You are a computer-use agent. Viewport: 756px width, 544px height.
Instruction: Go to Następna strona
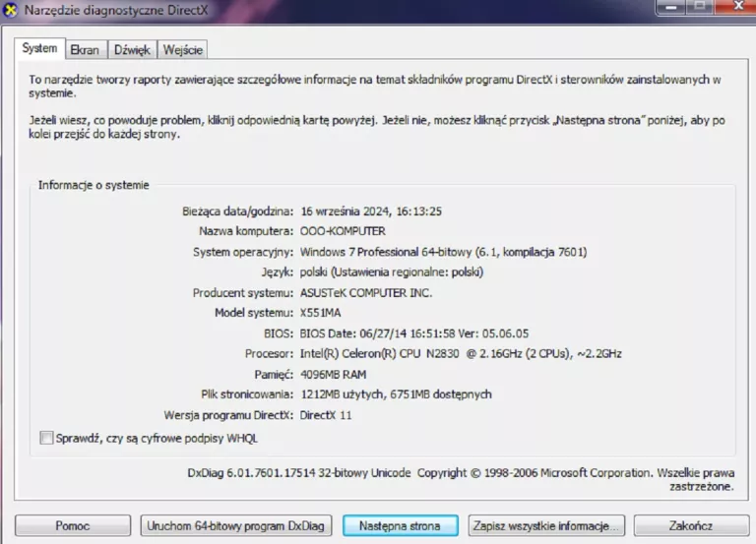click(401, 525)
